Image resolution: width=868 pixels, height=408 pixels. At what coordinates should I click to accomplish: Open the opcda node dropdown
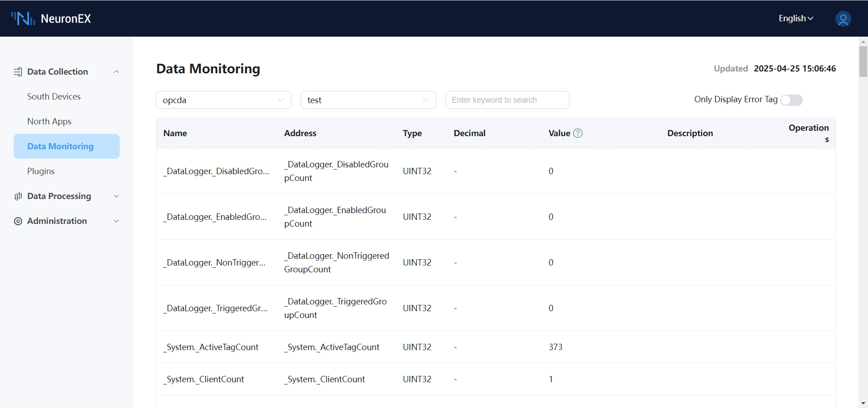[223, 100]
